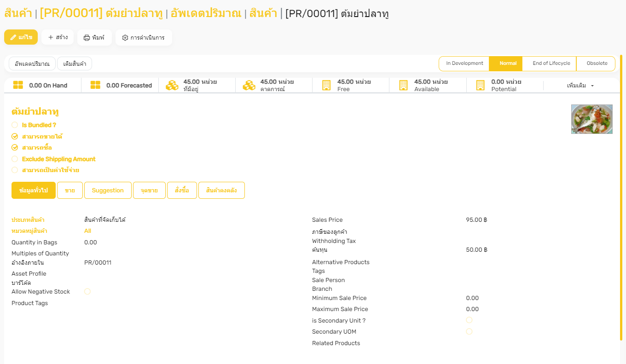Click the building icon for Available
The image size is (626, 364).
click(403, 85)
